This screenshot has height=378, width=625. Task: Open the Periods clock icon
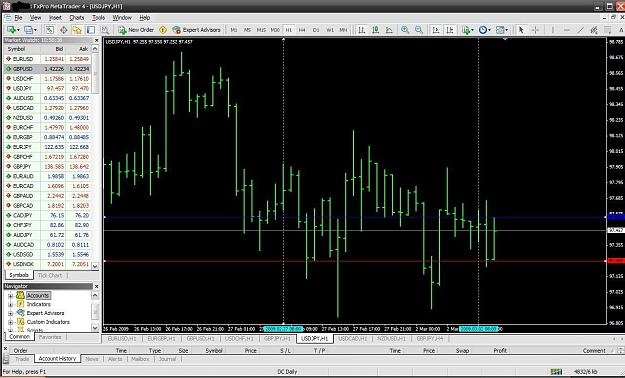(x=483, y=30)
